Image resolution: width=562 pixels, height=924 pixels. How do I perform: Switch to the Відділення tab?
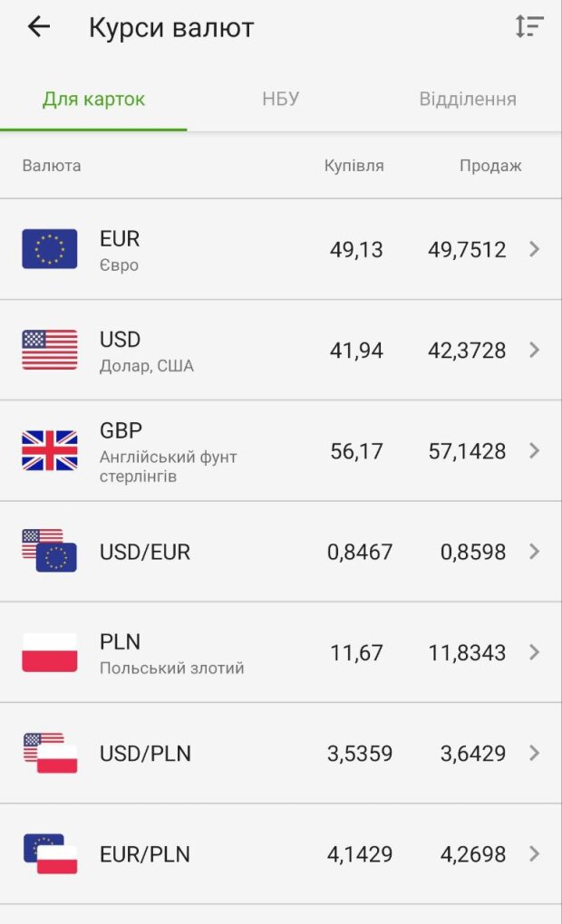[468, 99]
